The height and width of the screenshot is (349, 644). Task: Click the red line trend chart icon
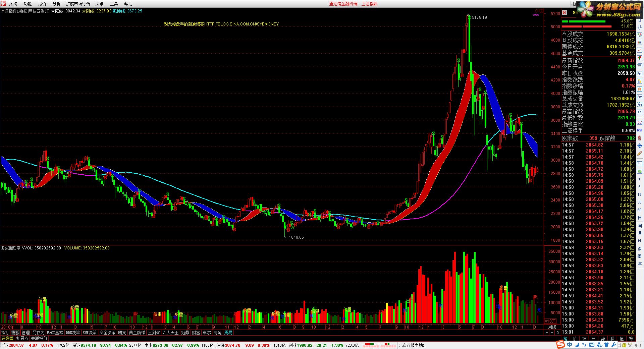tap(640, 50)
